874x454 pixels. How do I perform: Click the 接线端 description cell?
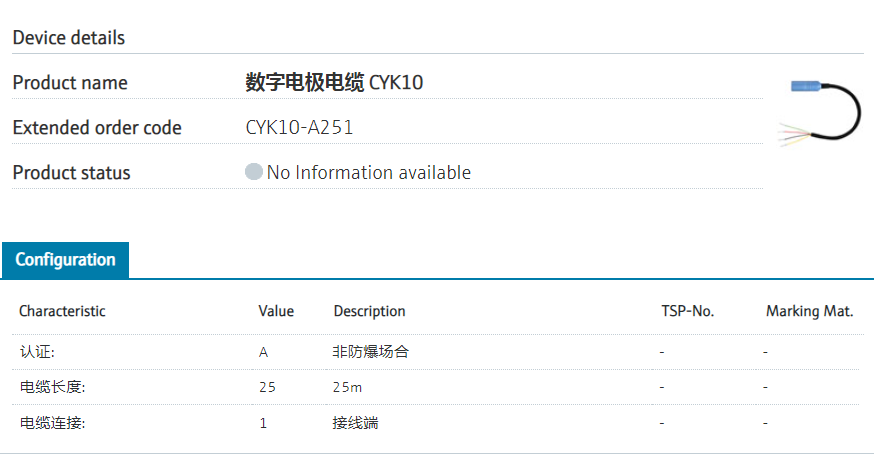[356, 423]
